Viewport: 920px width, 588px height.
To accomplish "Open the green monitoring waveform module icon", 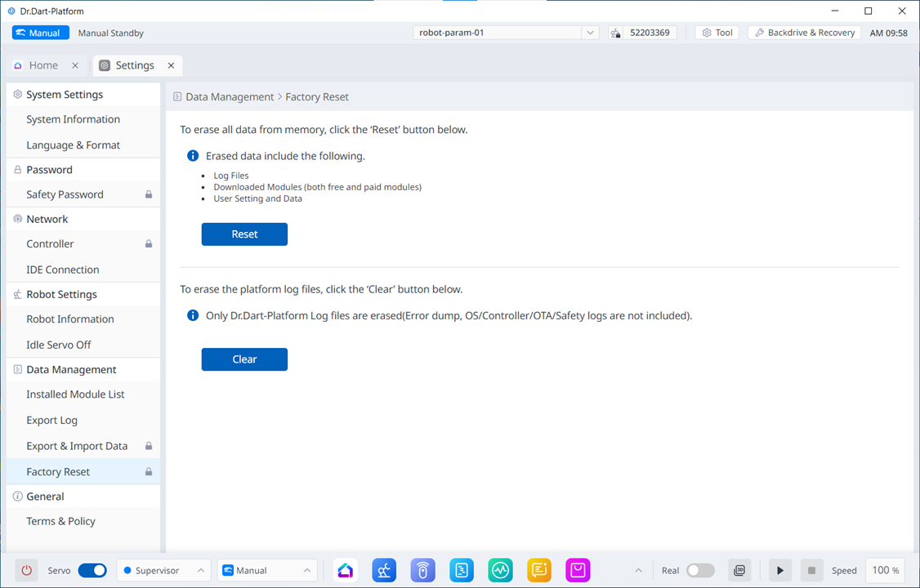I will point(500,570).
